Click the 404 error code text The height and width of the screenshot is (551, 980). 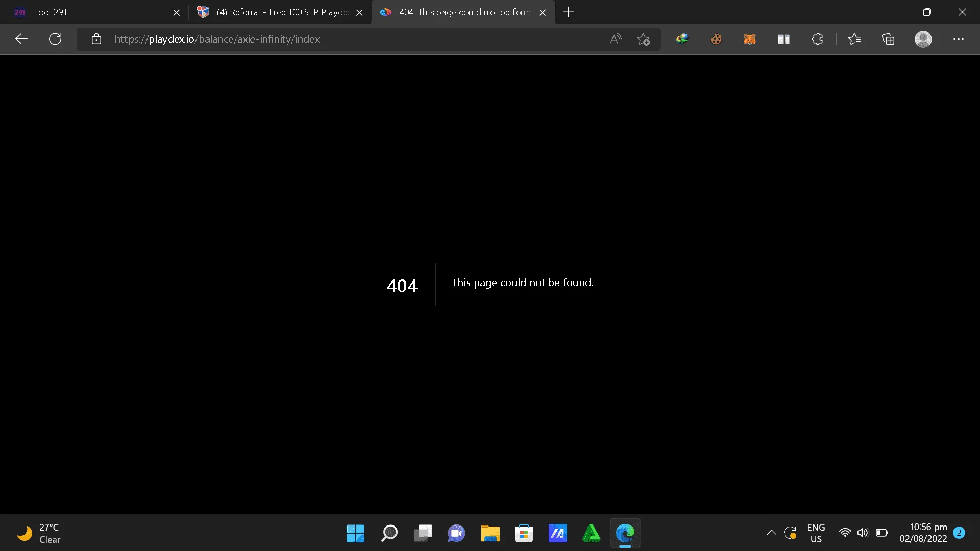(402, 286)
